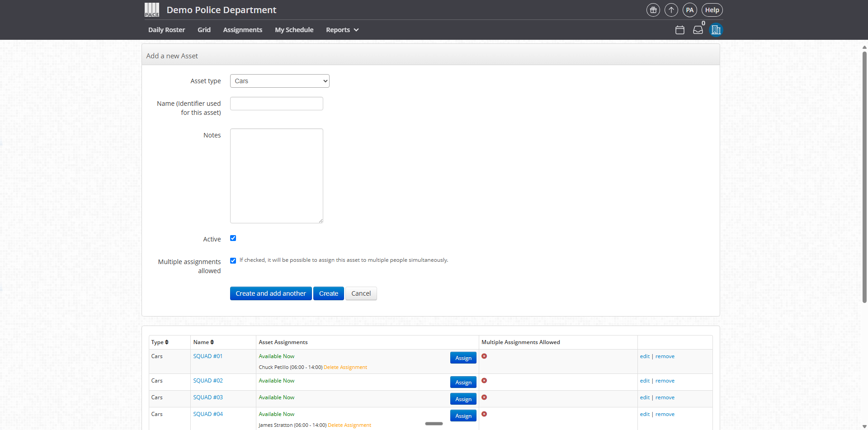Click Delete Assignment for Chuck Petillo
868x430 pixels.
tap(345, 367)
